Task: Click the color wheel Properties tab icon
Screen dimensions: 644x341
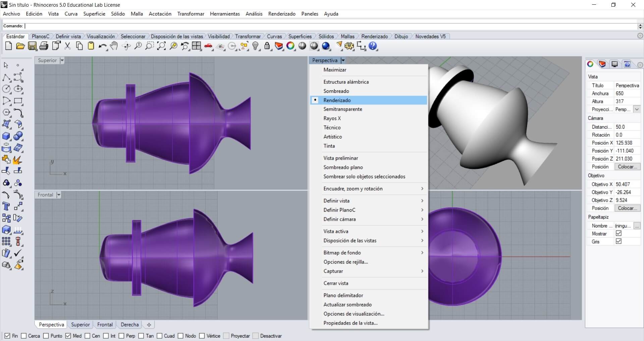Action: point(590,64)
